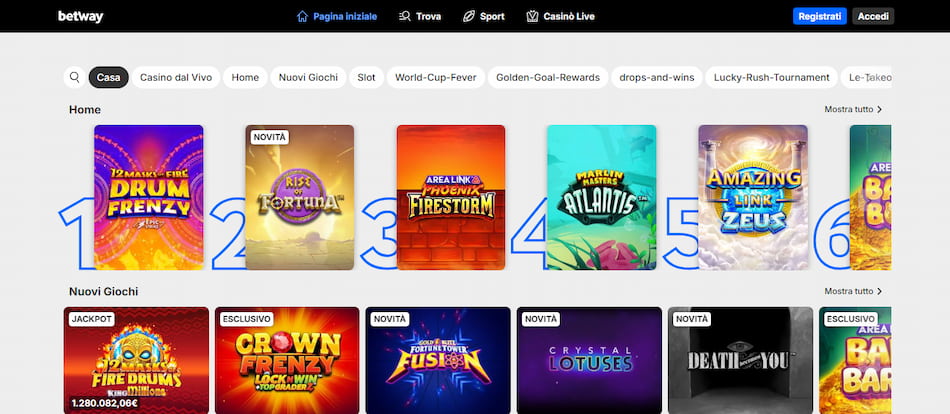Image resolution: width=950 pixels, height=414 pixels.
Task: Click NOVITÀ badge on Death Becomes You tile
Action: pyautogui.click(x=692, y=319)
